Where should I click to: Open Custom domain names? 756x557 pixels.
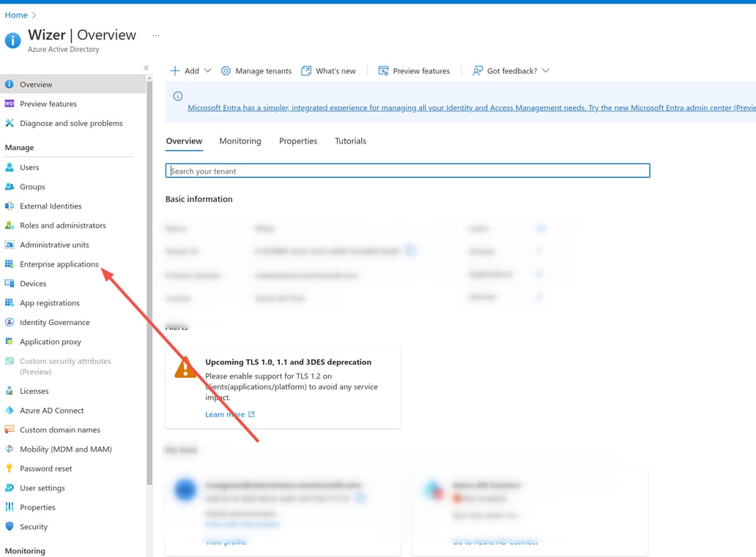coord(62,430)
